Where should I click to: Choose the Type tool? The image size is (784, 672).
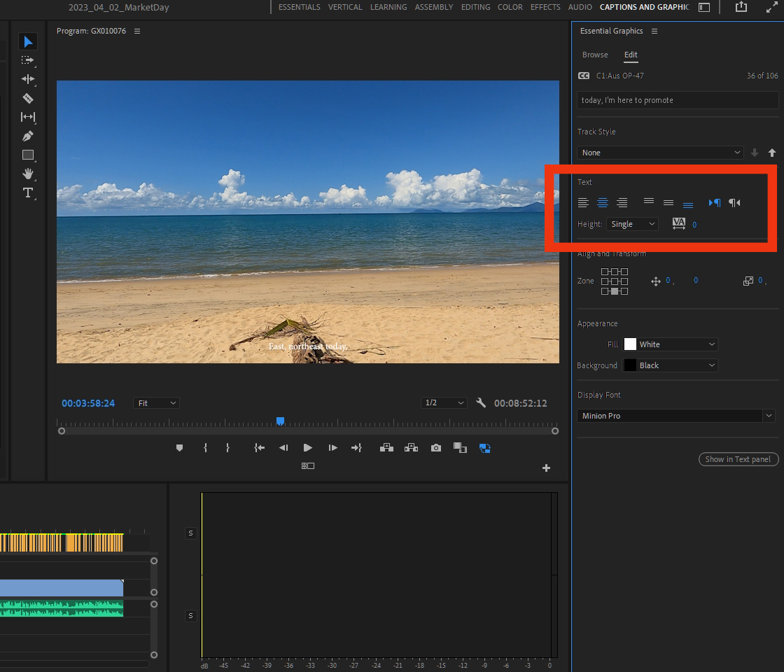[x=28, y=192]
